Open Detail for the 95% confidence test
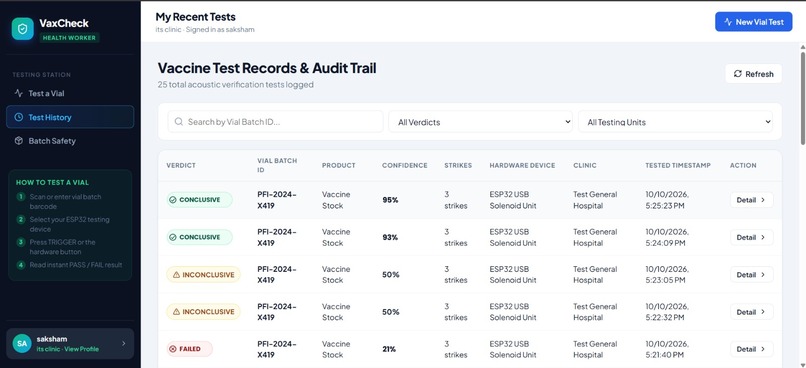 coord(752,200)
